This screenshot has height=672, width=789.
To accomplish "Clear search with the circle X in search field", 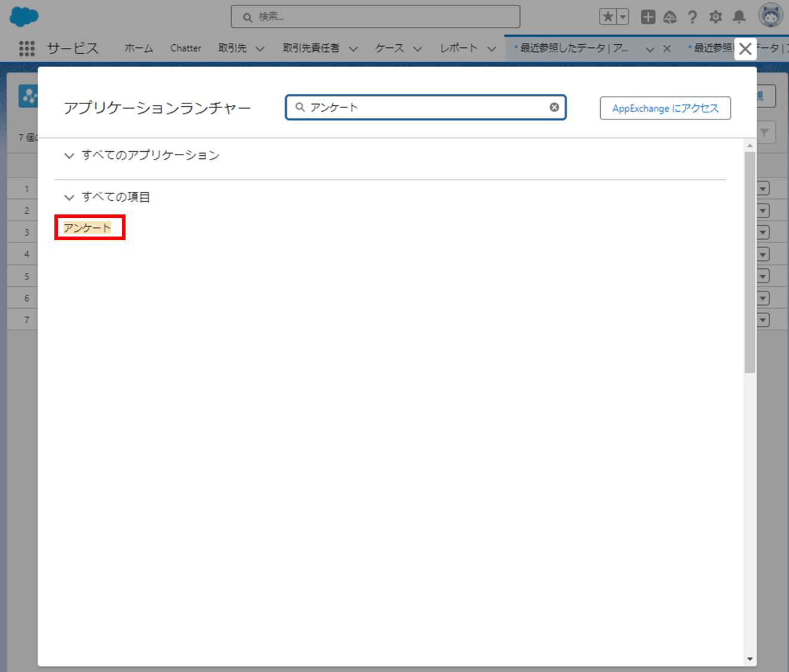I will (x=554, y=107).
